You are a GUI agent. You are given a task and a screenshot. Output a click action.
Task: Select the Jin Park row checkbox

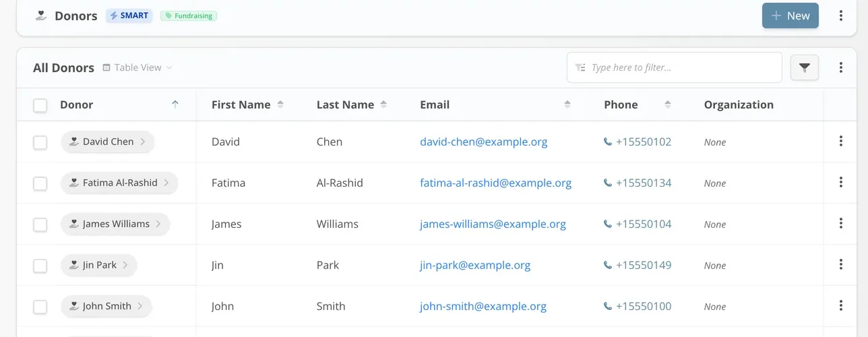pos(40,266)
